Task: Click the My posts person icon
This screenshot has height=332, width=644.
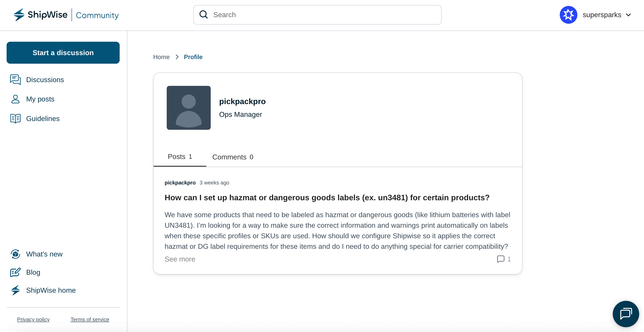Action: (x=15, y=99)
